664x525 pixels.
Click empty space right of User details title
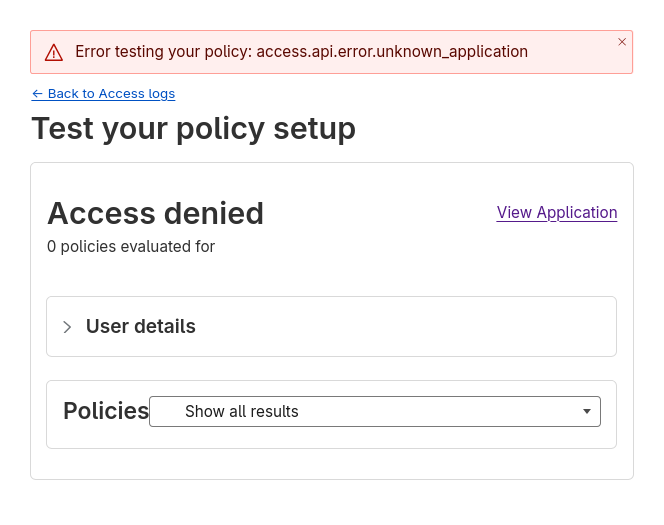400,327
